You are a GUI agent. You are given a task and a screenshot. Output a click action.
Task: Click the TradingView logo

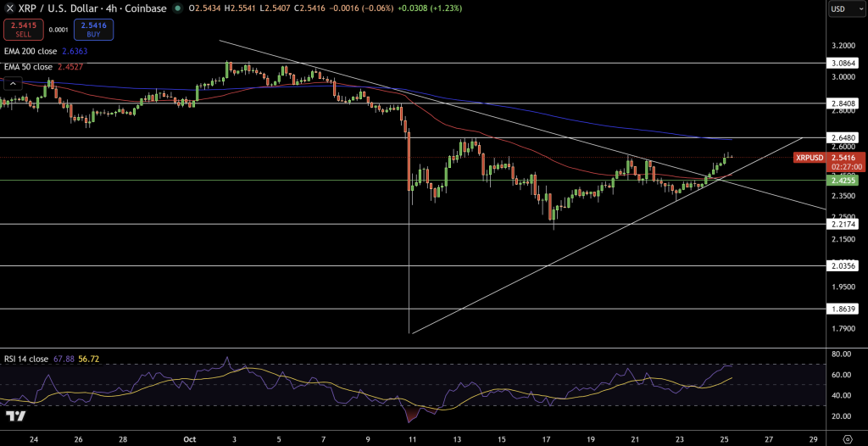[14, 416]
